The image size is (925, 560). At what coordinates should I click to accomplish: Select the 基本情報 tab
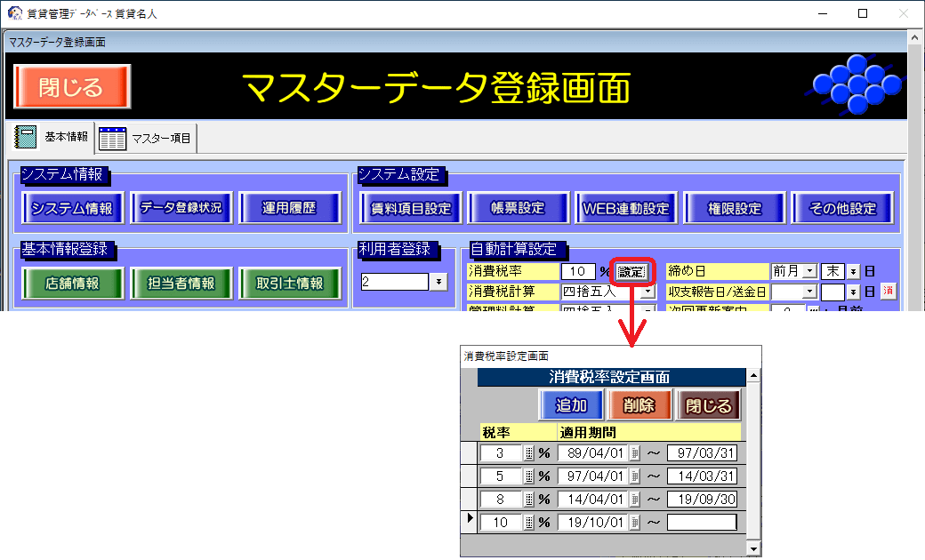[53, 137]
